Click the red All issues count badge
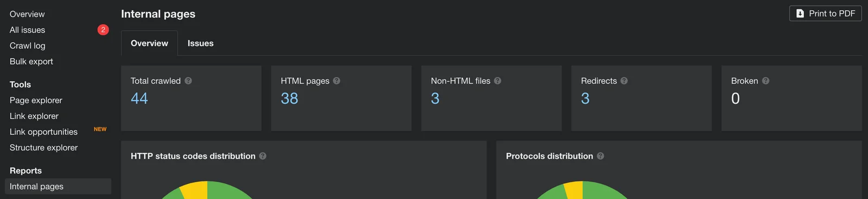Image resolution: width=868 pixels, height=199 pixels. (103, 30)
